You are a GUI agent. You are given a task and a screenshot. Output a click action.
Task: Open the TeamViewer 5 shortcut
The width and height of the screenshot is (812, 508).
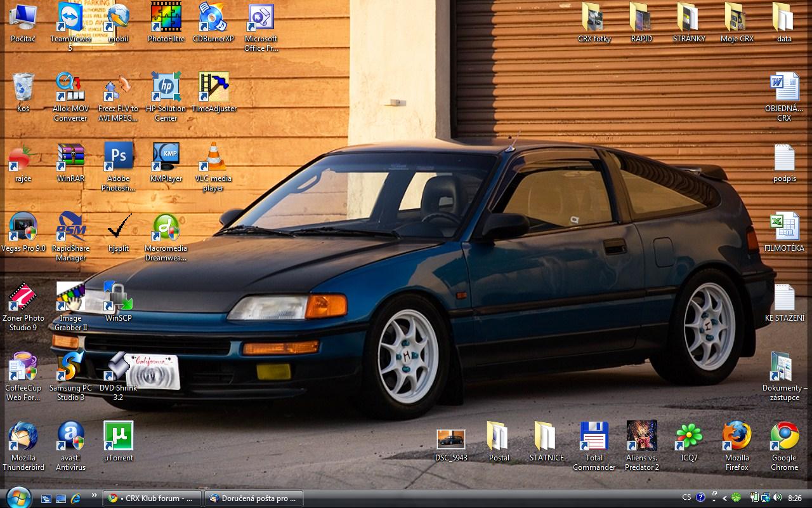70,18
